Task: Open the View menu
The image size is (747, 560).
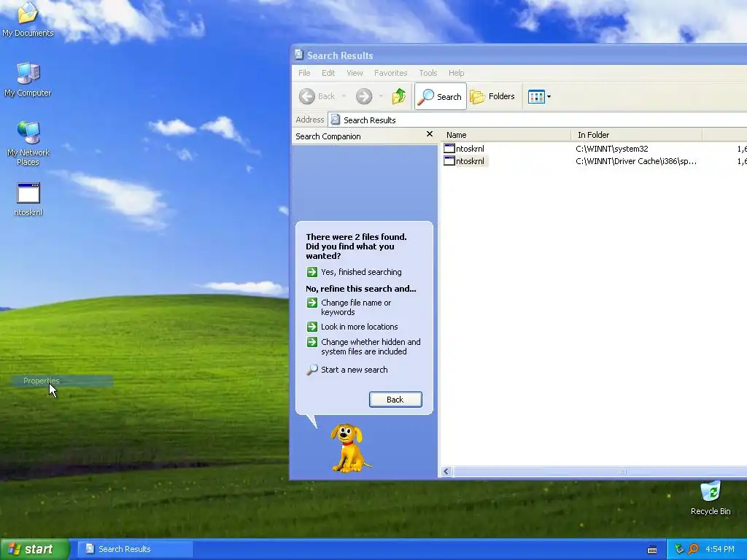Action: [355, 73]
